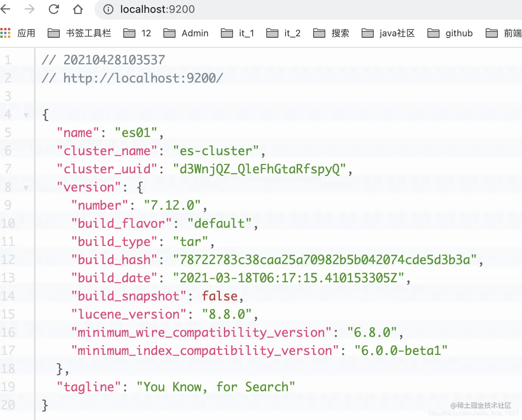Viewport: 522px width, 420px height.
Task: Open the Admin bookmarks folder
Action: pos(186,33)
